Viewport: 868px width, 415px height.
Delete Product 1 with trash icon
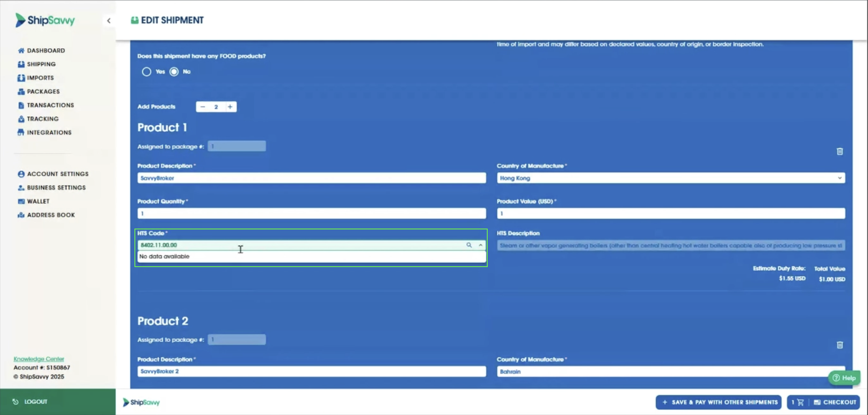[840, 151]
